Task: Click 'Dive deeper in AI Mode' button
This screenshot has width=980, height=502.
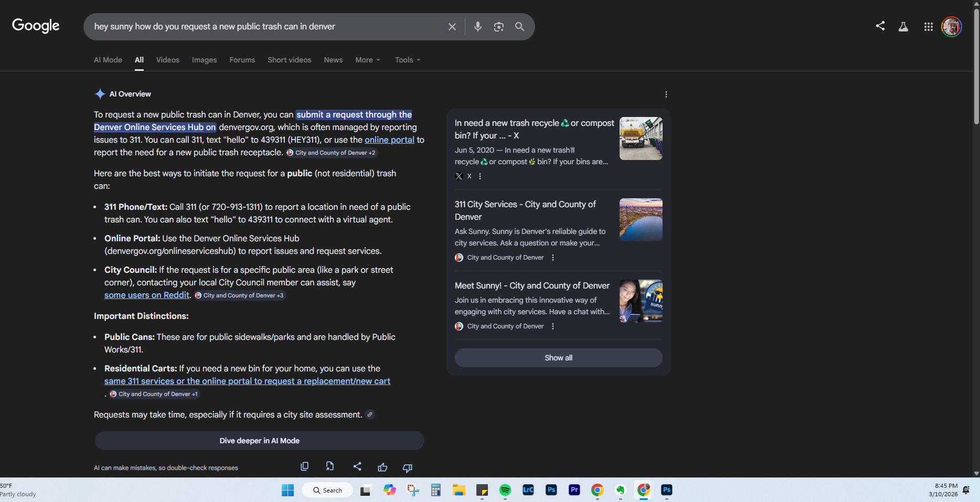Action: click(260, 441)
